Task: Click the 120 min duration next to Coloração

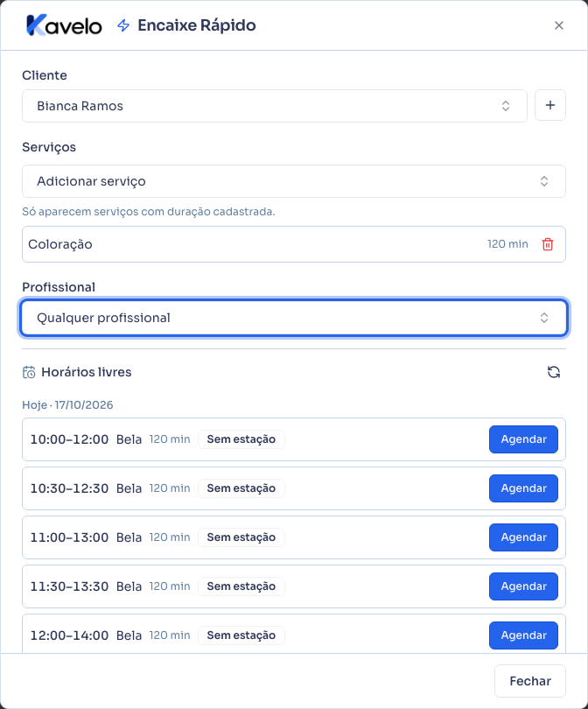Action: [x=507, y=244]
